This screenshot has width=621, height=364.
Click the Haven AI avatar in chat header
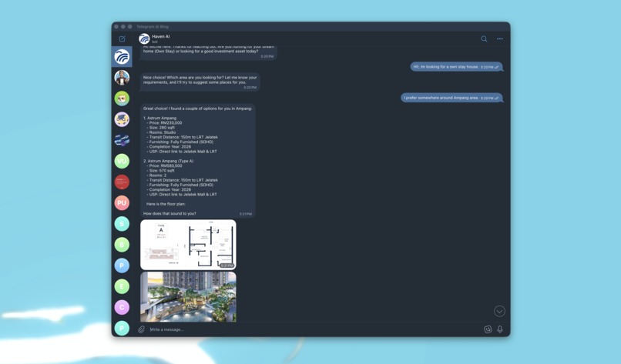click(144, 38)
